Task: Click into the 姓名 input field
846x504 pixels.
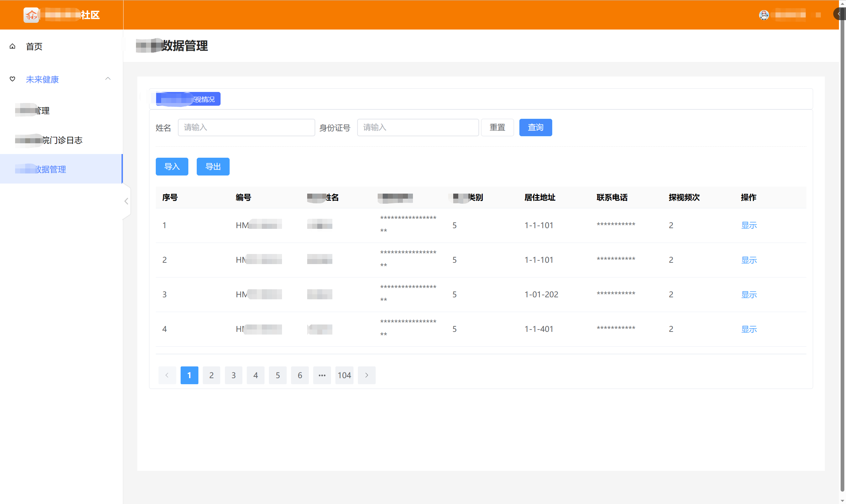Action: click(247, 128)
